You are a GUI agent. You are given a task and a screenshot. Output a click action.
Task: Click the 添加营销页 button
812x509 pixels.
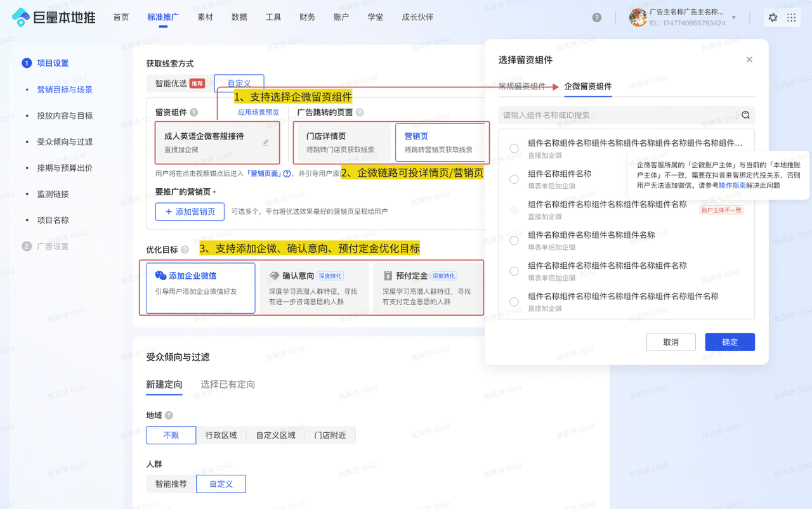190,212
